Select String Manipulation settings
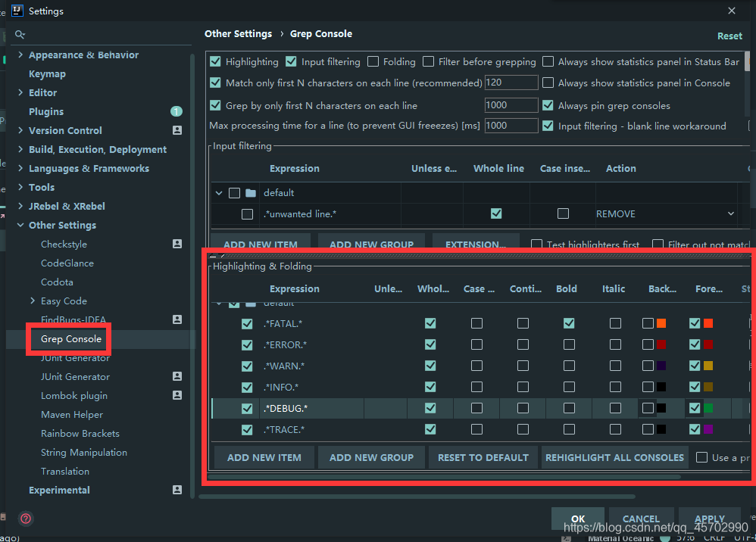 click(84, 453)
